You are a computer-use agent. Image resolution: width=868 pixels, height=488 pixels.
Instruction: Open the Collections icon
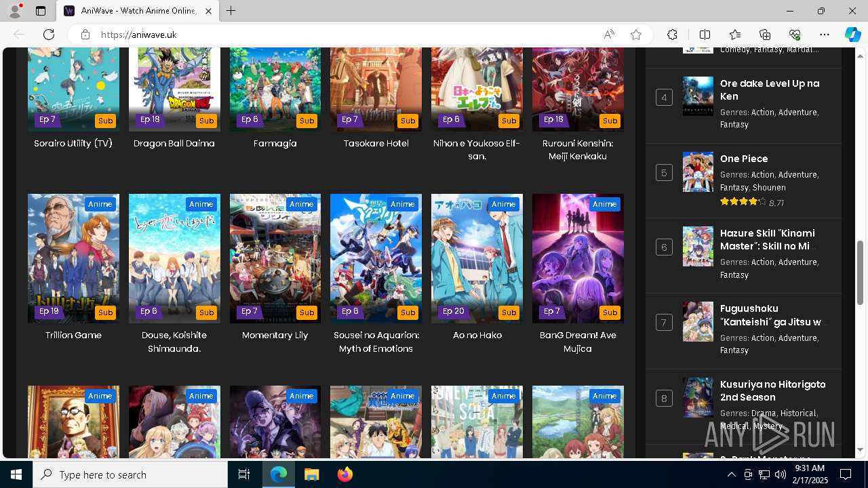[x=765, y=35]
